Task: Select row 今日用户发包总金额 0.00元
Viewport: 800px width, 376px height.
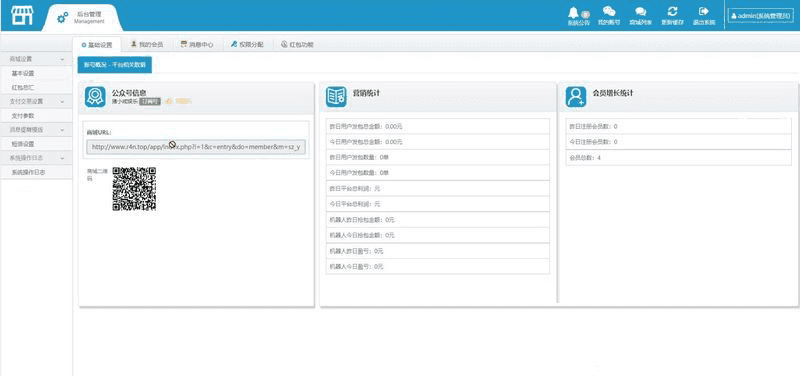Action: tap(437, 142)
